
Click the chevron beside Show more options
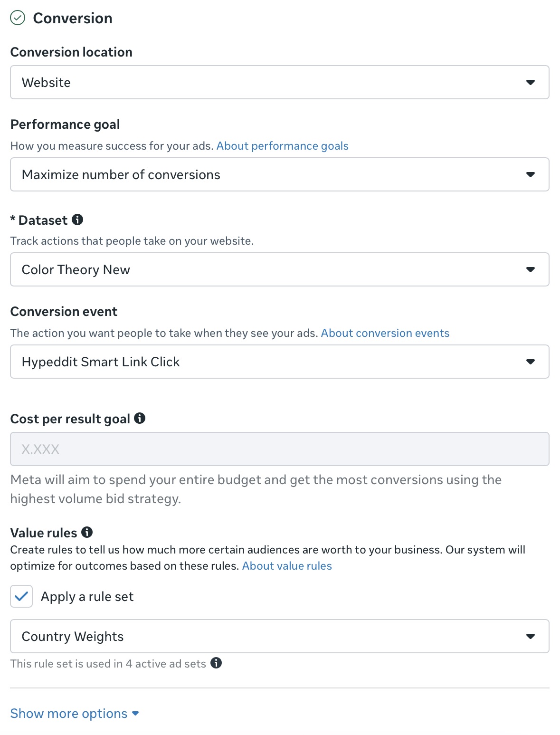[x=135, y=713]
